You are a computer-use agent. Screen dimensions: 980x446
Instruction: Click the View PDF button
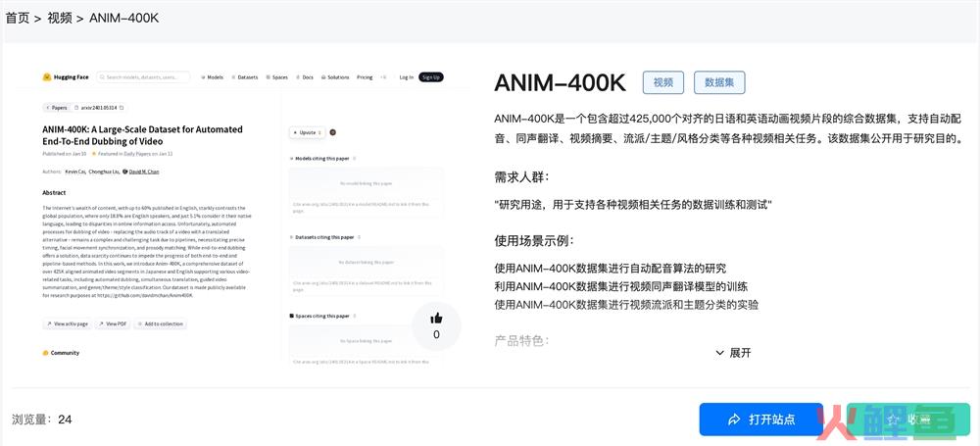(113, 323)
